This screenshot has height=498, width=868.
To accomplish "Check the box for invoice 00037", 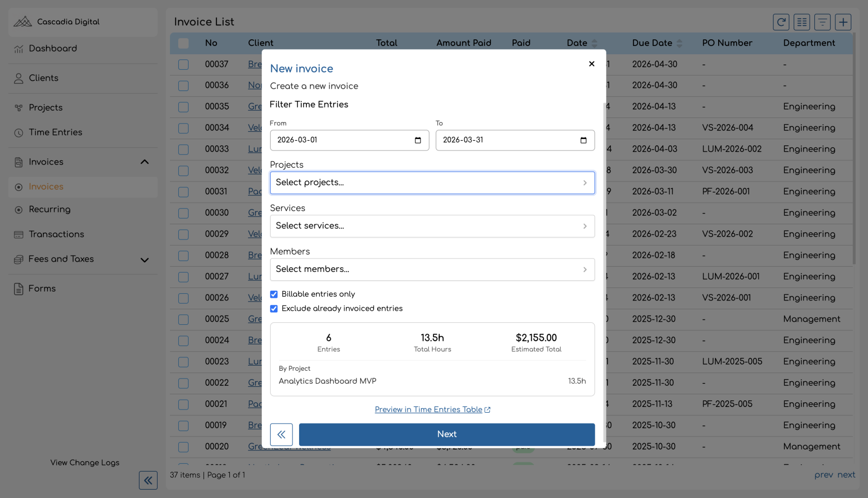I will pos(183,65).
